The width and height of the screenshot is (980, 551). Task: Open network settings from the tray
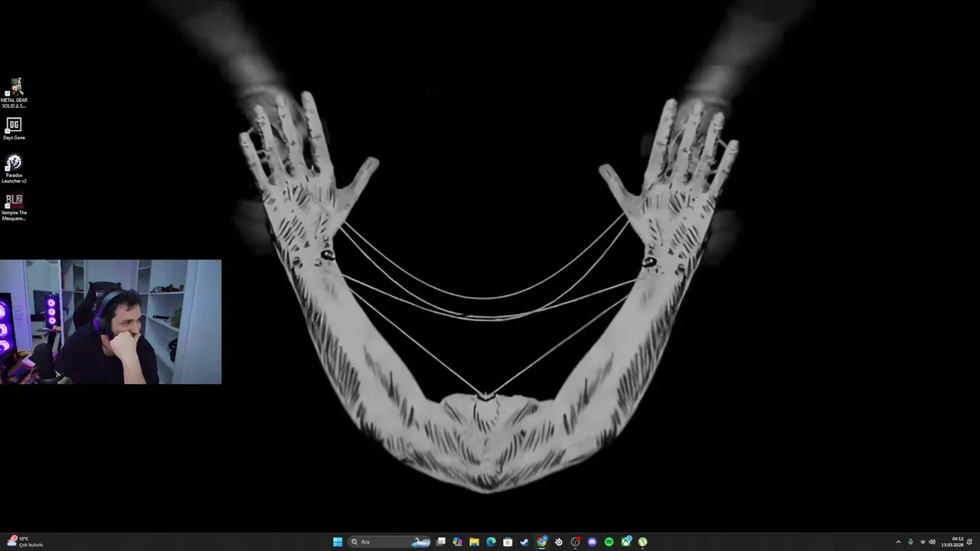point(923,542)
